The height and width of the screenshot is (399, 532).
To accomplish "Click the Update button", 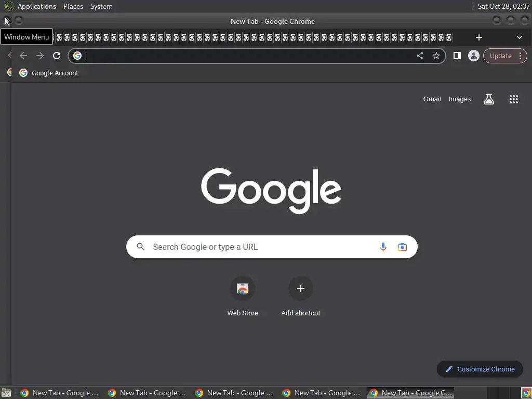I will 500,56.
